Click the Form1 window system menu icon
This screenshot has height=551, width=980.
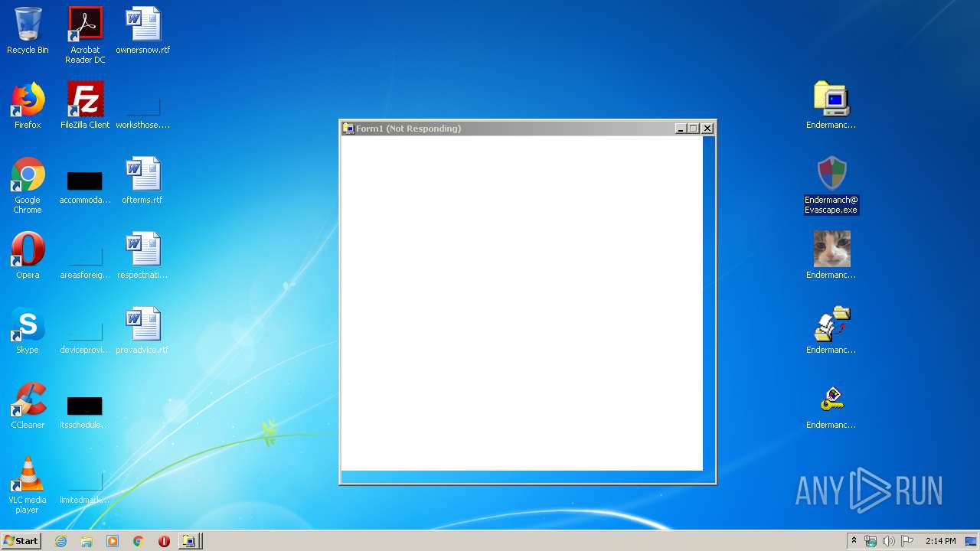pos(348,129)
